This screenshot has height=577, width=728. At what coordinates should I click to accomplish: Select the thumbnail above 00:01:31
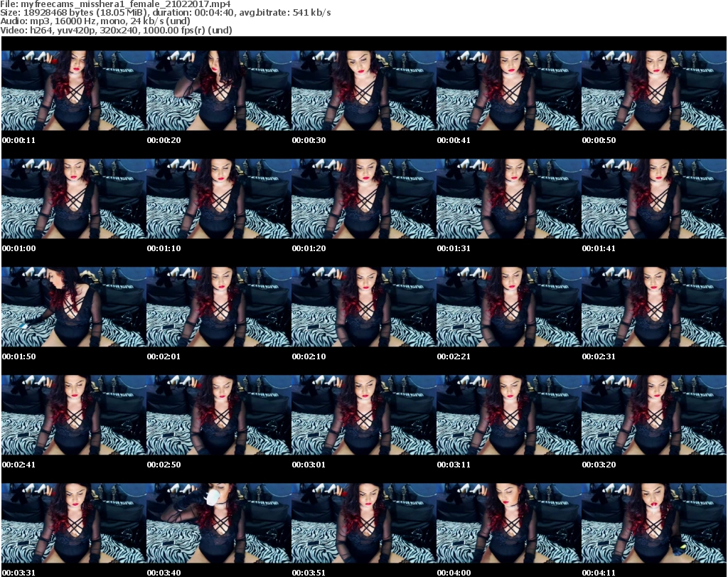coord(509,198)
